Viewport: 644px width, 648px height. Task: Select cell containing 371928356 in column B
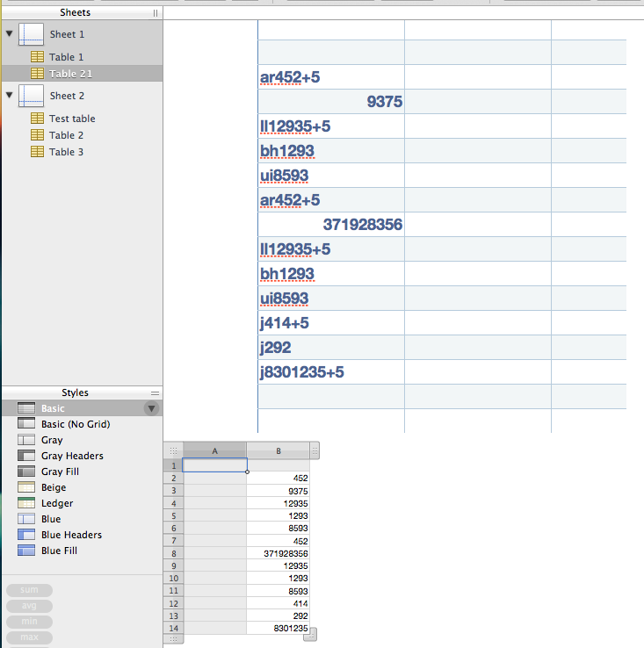[x=278, y=553]
